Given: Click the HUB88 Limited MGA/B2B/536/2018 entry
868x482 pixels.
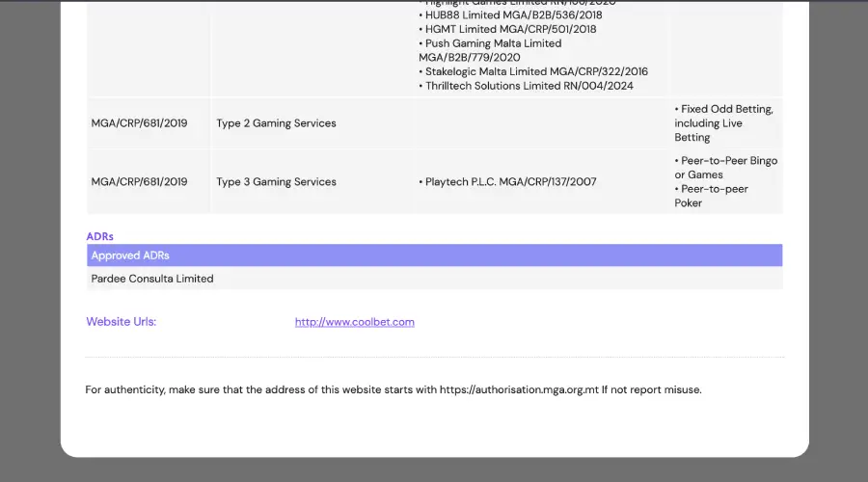Looking at the screenshot, I should pyautogui.click(x=510, y=14).
